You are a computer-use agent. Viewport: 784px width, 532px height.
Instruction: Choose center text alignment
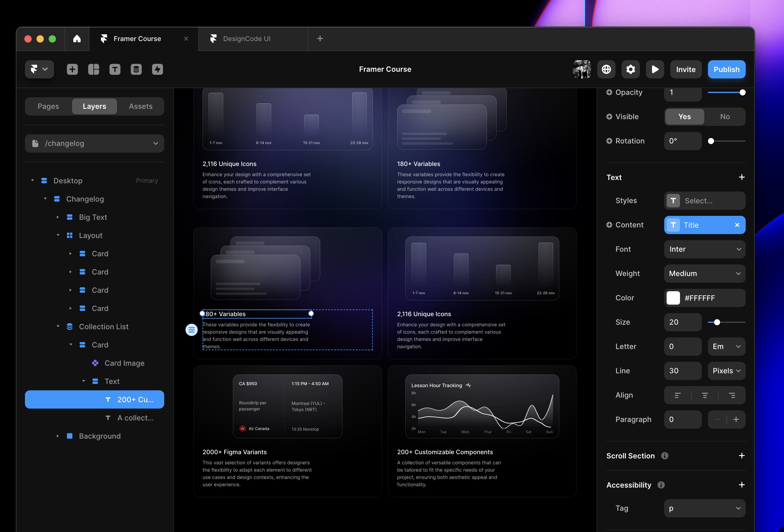tap(704, 395)
